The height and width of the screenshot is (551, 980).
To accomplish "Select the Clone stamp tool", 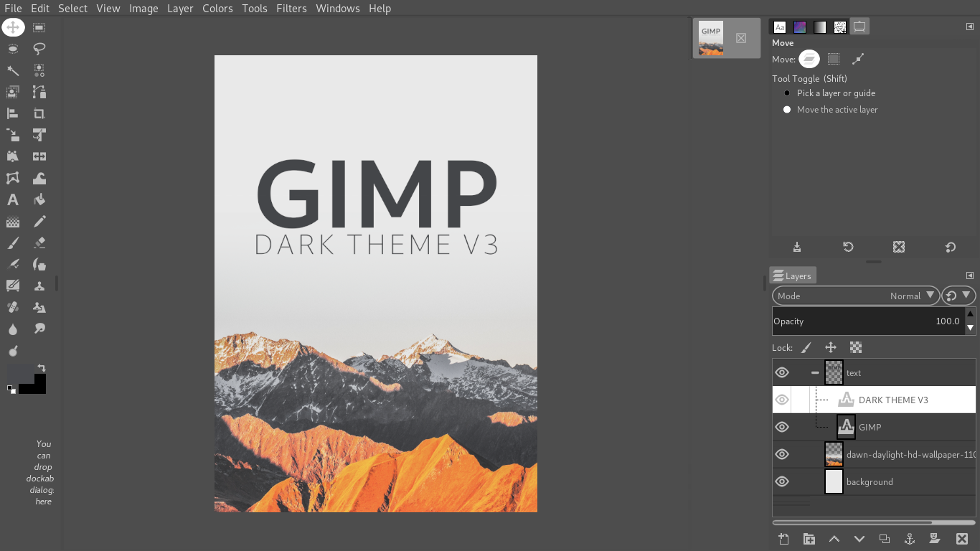I will (x=39, y=286).
